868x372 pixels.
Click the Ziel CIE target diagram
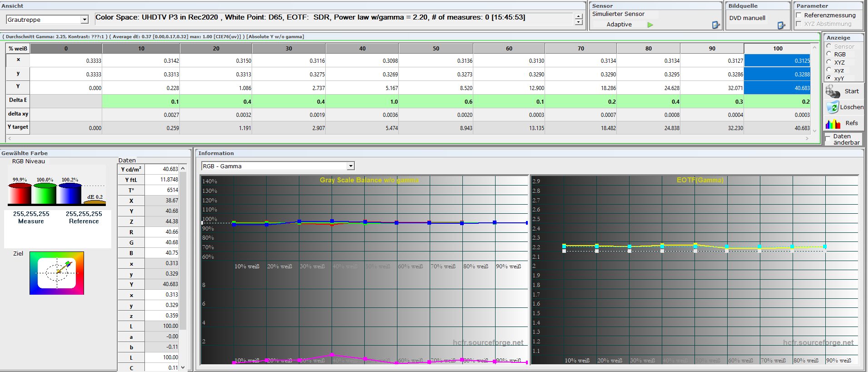[57, 273]
